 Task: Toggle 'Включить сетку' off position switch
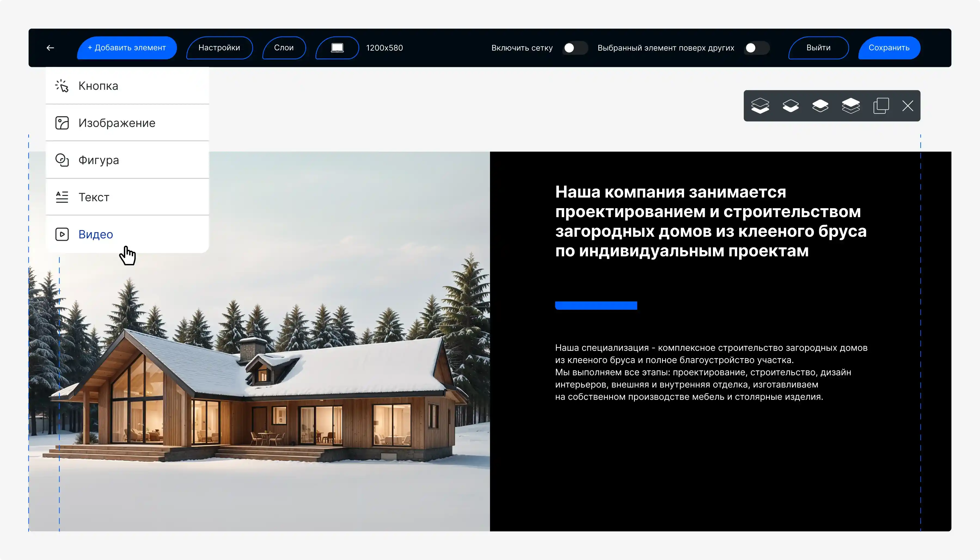(575, 48)
